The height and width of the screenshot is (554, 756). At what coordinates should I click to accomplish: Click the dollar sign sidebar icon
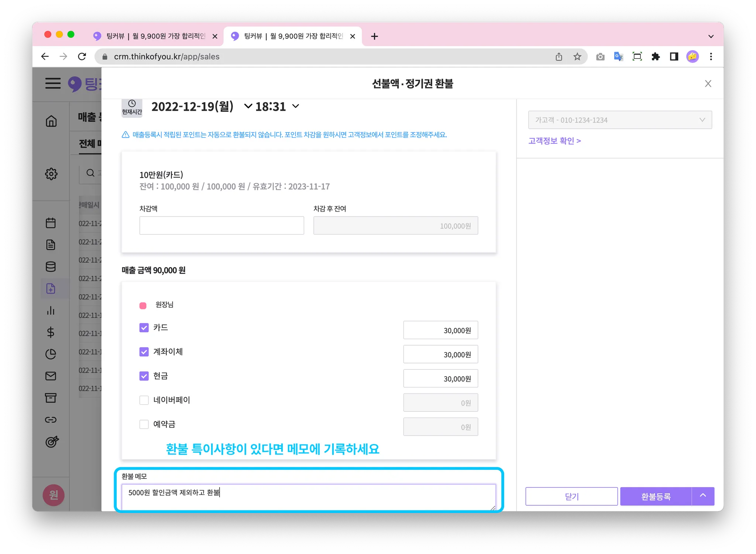pyautogui.click(x=51, y=332)
